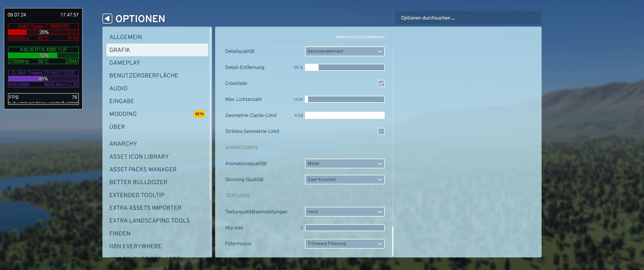The image size is (644, 270).
Task: Click the FPS graph in the overlay
Action: (x=43, y=102)
